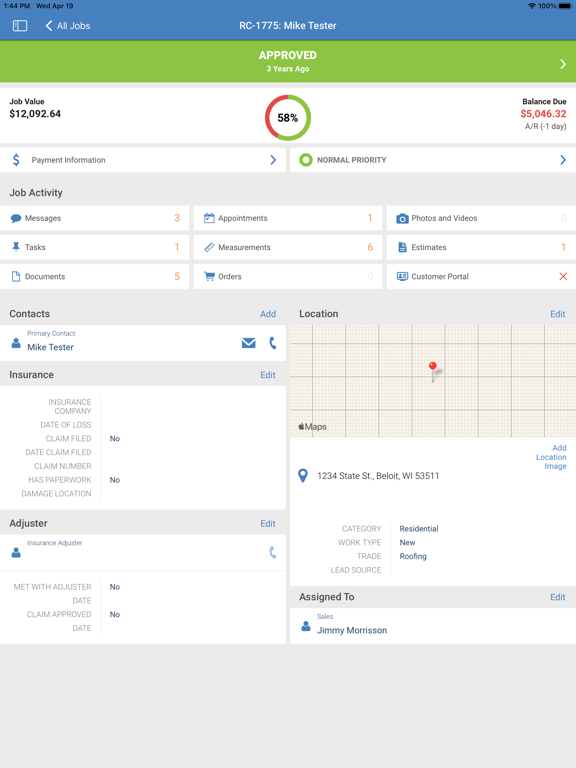Click the Residential category value
The width and height of the screenshot is (576, 768).
click(x=419, y=529)
